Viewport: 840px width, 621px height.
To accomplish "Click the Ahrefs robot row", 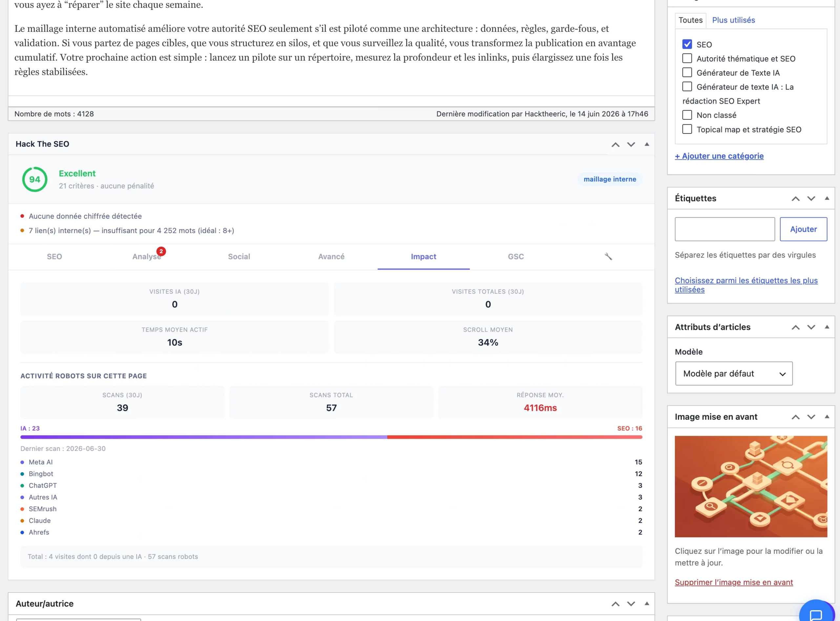I will [x=331, y=532].
